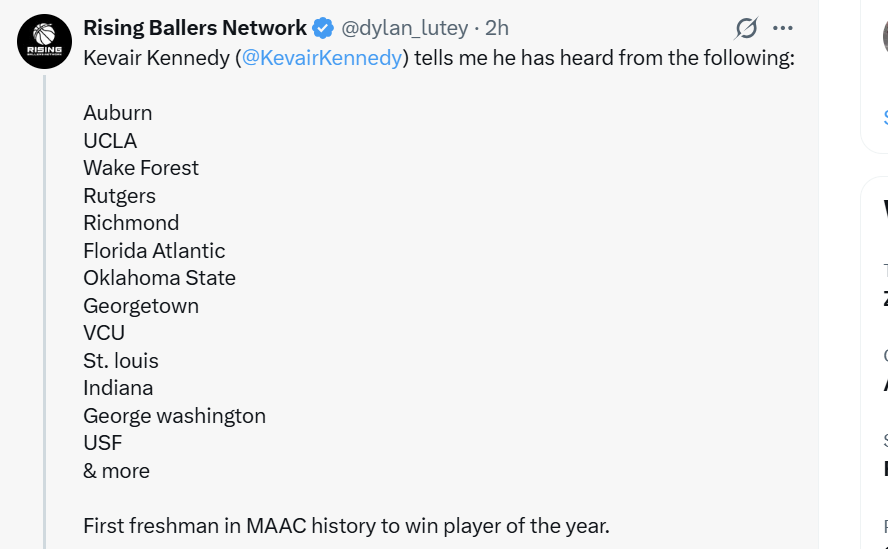This screenshot has height=549, width=888.
Task: Click the Wake Forest line of text
Action: pyautogui.click(x=141, y=168)
